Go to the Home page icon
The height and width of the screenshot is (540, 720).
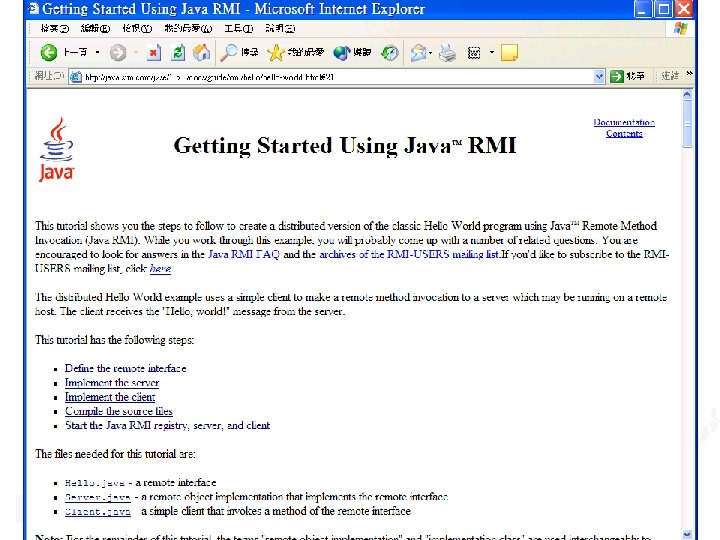coord(201,53)
